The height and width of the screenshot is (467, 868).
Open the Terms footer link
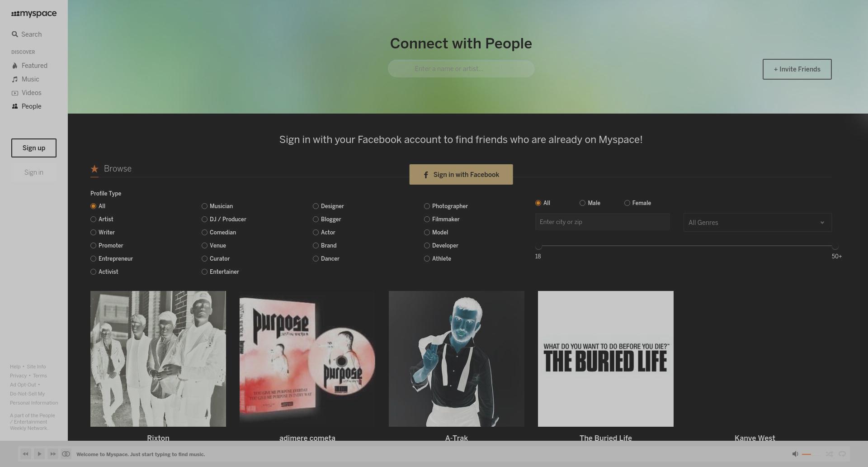point(40,376)
